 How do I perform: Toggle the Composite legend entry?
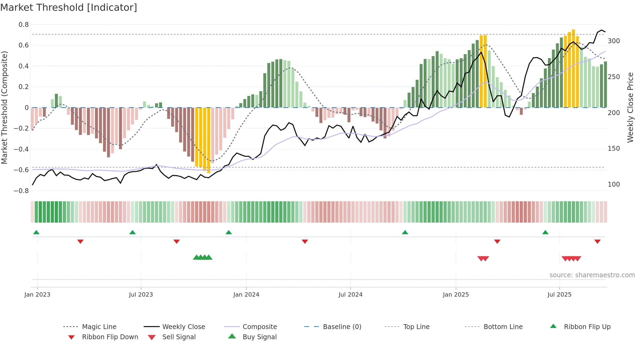click(x=250, y=327)
